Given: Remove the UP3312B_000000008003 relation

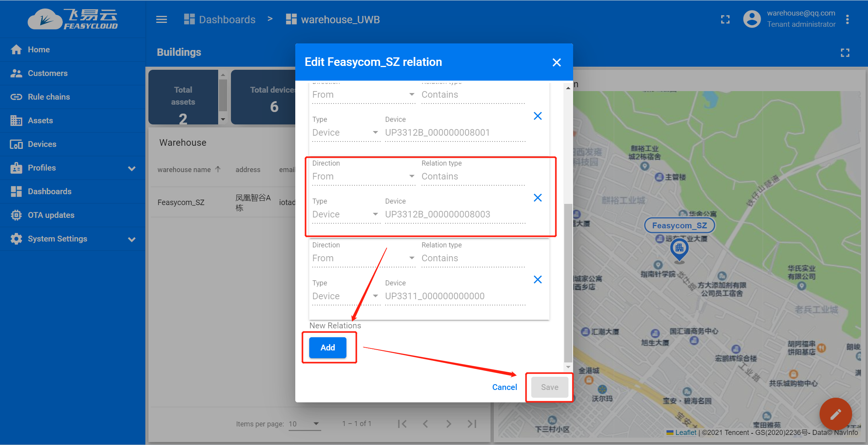Looking at the screenshot, I should [537, 198].
